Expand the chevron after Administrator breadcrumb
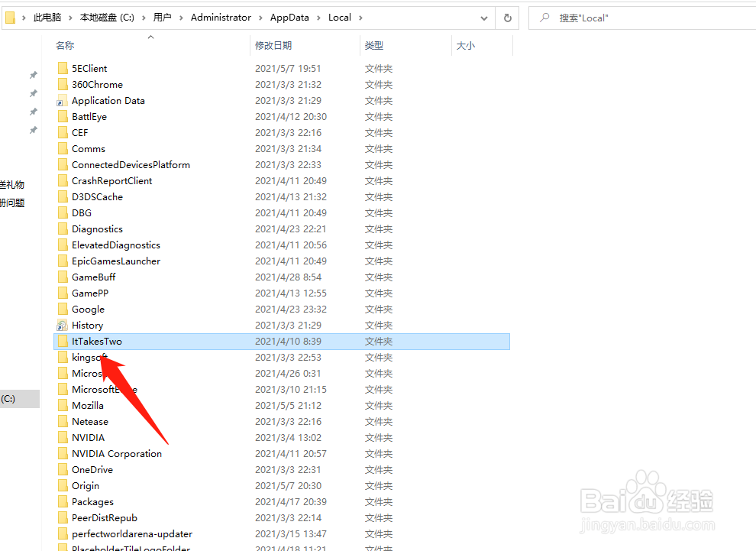756x551 pixels. click(x=261, y=18)
